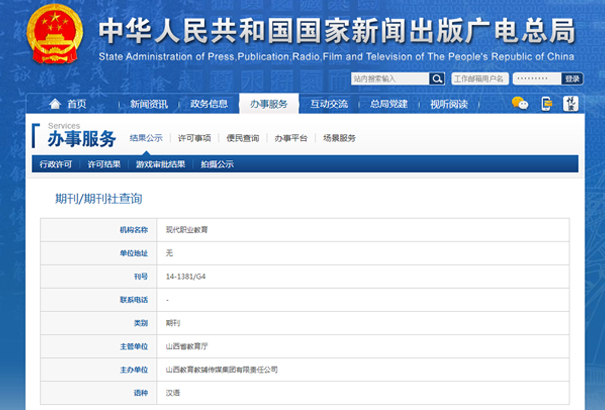Focus the email password field
The width and height of the screenshot is (605, 410).
(537, 79)
